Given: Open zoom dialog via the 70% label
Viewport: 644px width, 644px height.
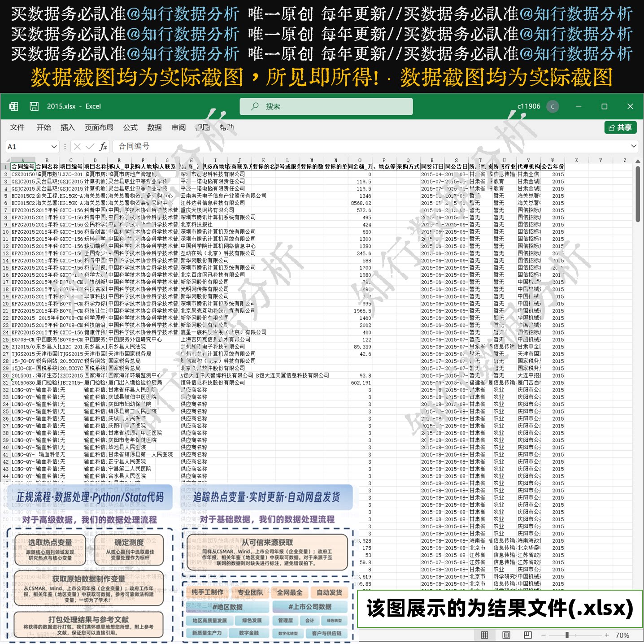Looking at the screenshot, I should pos(622,635).
